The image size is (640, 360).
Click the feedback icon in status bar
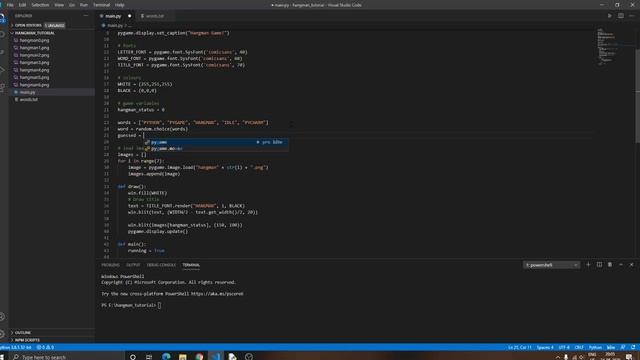(x=623, y=347)
